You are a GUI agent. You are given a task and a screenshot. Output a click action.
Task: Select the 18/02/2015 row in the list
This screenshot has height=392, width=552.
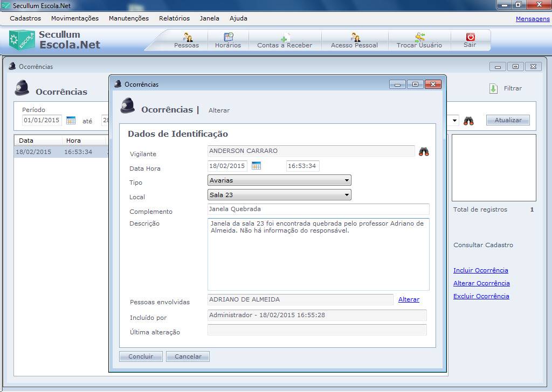click(61, 152)
